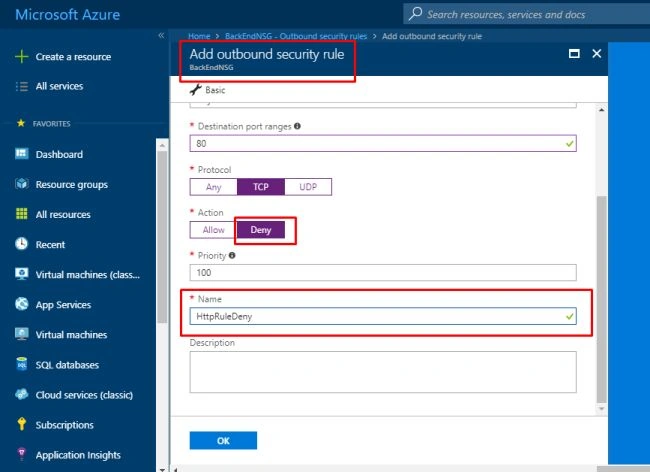Click the SQL databases icon
The width and height of the screenshot is (650, 472).
tap(22, 364)
